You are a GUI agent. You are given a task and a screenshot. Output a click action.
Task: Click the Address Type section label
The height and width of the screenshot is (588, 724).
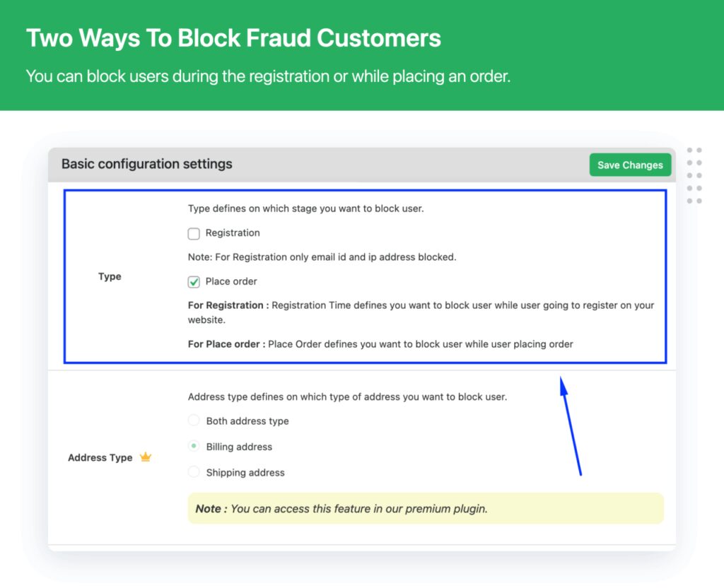tap(100, 457)
